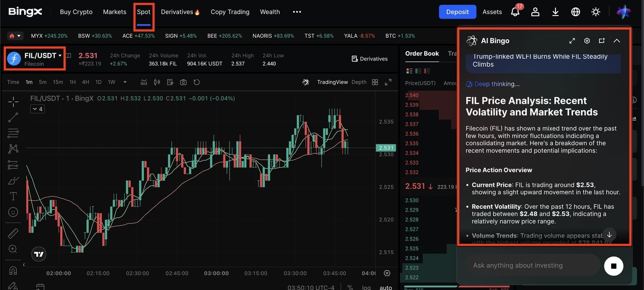Open the hot tickers flame dropdown
Viewport: 644px width, 290px height.
pyautogui.click(x=15, y=36)
